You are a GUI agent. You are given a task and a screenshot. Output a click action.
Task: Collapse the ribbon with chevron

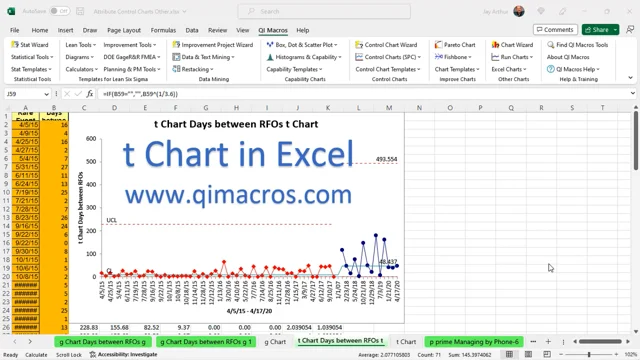click(630, 78)
